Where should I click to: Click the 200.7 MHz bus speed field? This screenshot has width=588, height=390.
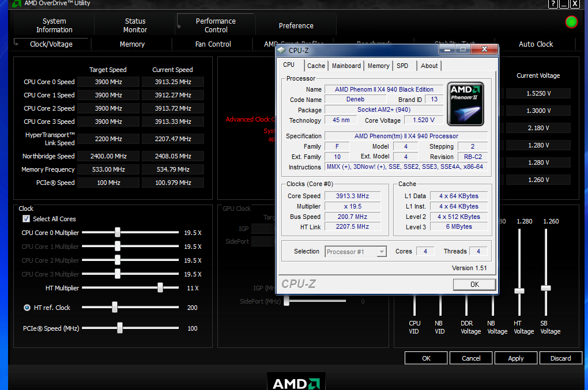[x=352, y=217]
